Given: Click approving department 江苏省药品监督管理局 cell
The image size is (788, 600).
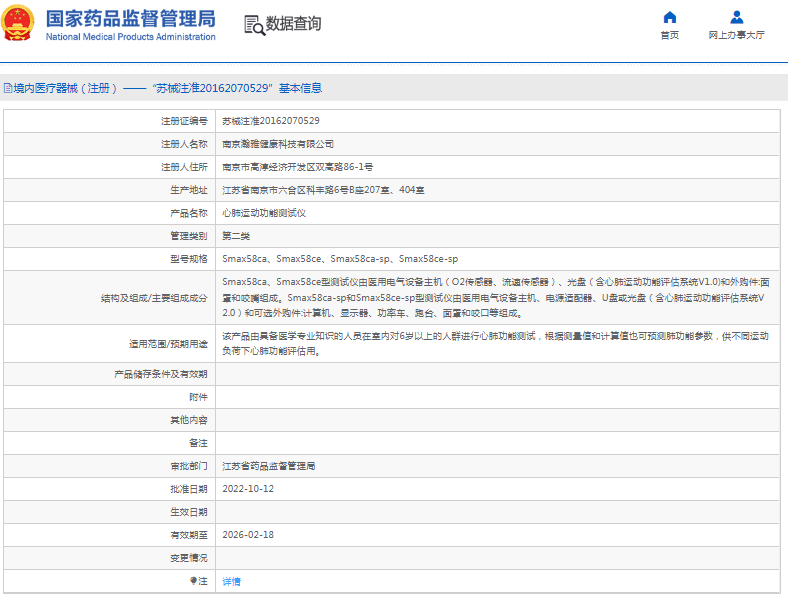Looking at the screenshot, I should coord(268,466).
